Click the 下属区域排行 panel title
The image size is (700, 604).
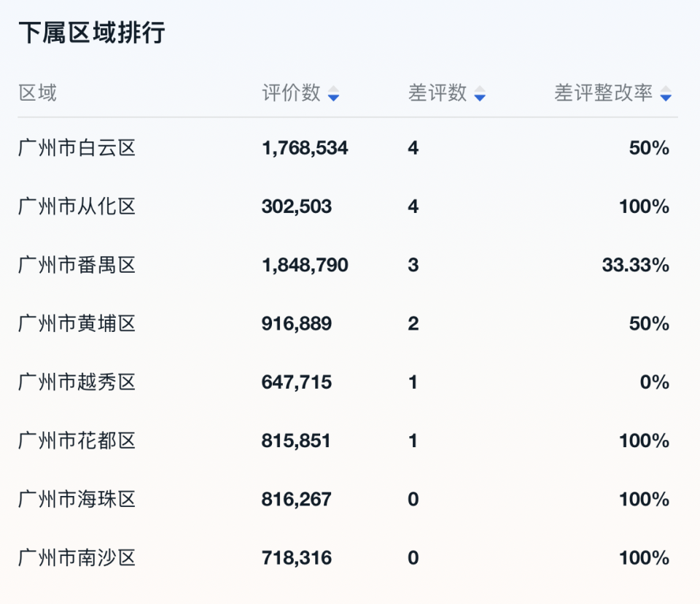tap(92, 33)
